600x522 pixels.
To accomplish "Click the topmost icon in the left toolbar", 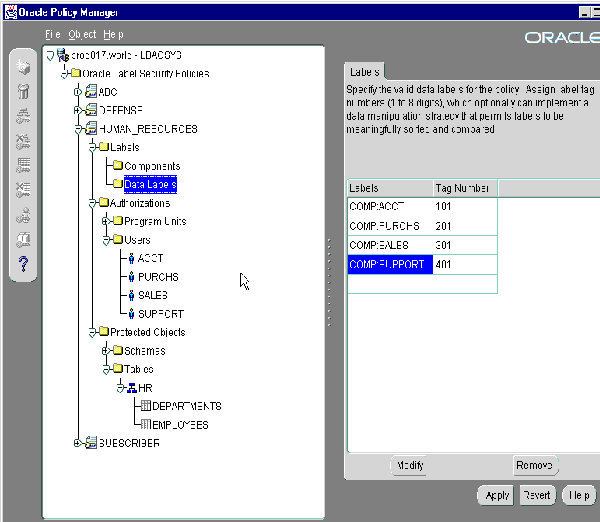I will (23, 68).
